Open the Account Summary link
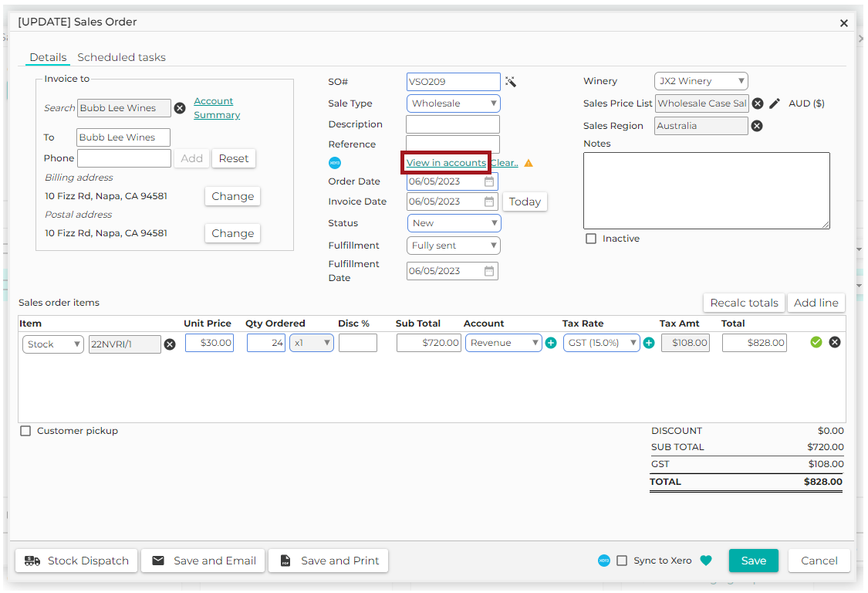Image resolution: width=868 pixels, height=593 pixels. tap(217, 108)
